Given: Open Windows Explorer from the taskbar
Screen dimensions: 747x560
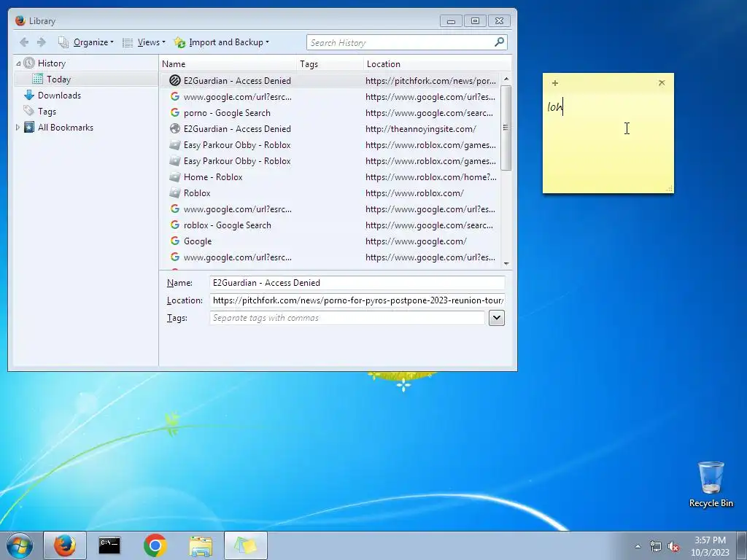Looking at the screenshot, I should coord(201,545).
